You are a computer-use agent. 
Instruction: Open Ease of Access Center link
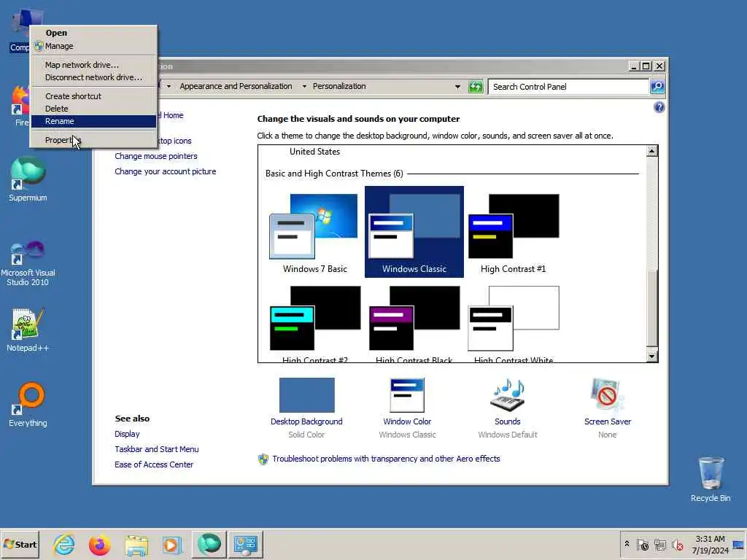154,464
